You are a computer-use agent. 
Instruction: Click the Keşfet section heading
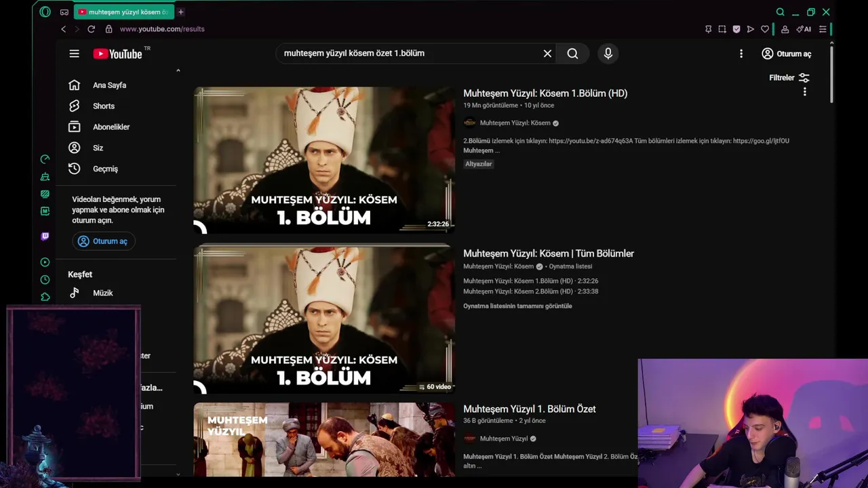(x=80, y=274)
